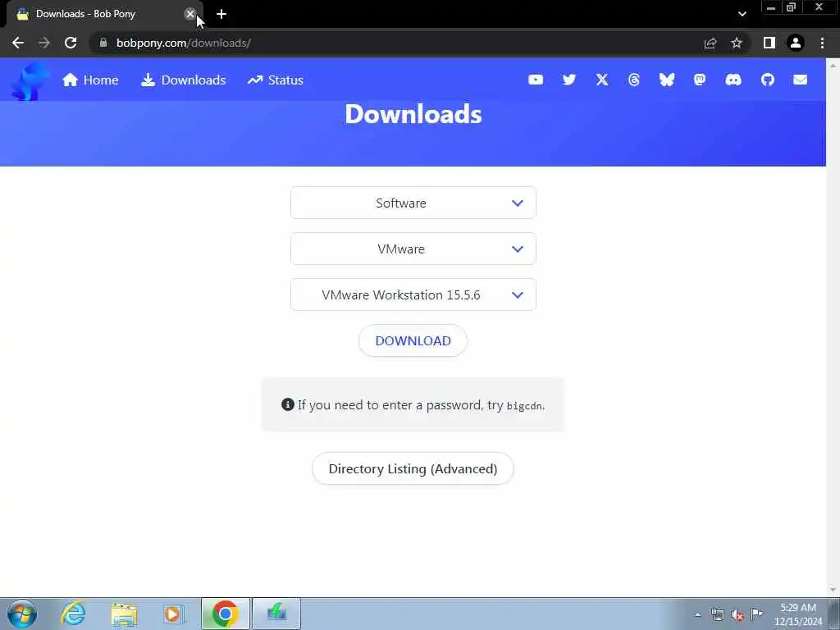The height and width of the screenshot is (630, 840).
Task: Click the DOWNLOAD button
Action: pos(413,340)
